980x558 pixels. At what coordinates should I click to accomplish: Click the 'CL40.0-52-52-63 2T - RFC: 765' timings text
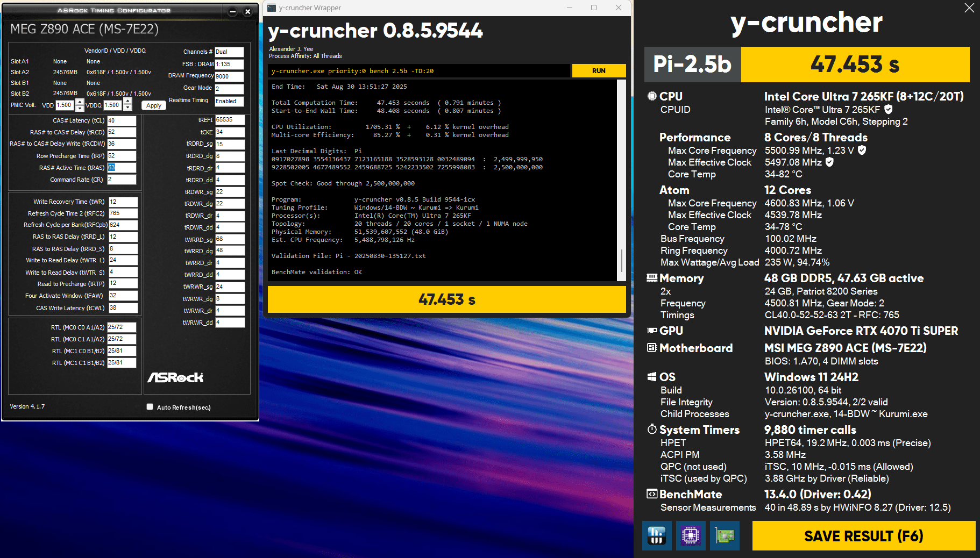(832, 315)
